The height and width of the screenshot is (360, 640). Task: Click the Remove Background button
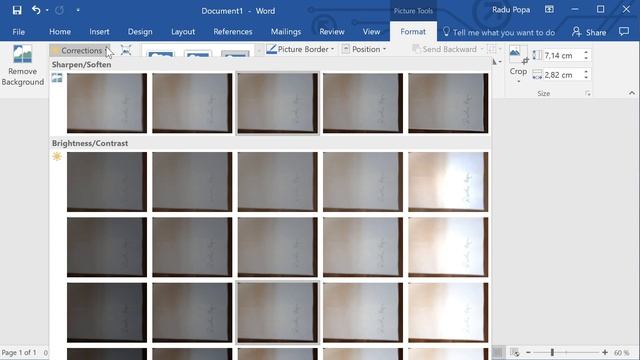[22, 66]
